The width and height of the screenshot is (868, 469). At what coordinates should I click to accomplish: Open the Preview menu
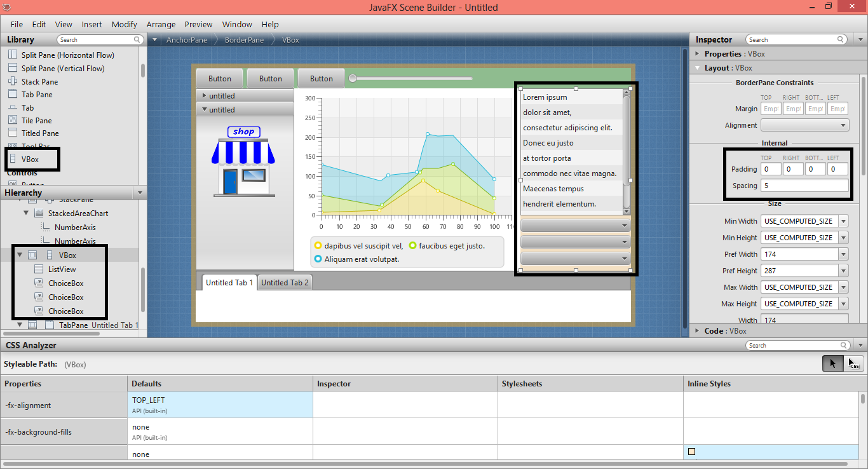coord(198,24)
